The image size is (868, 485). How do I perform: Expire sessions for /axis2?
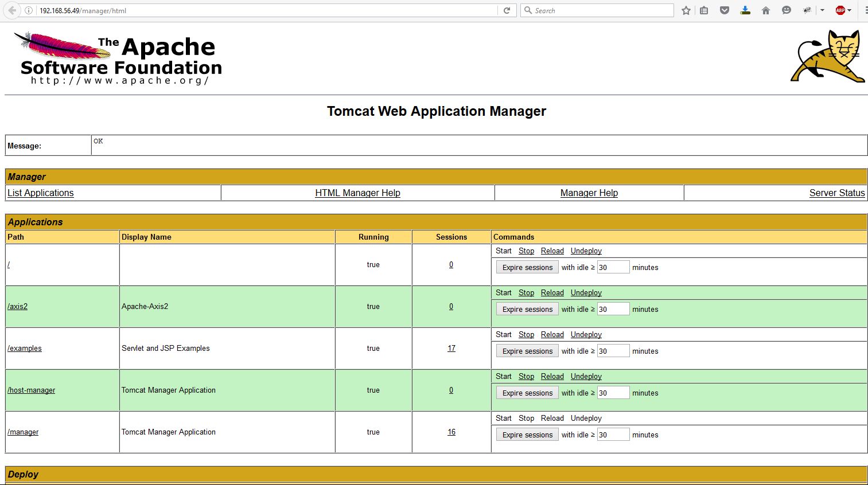(527, 310)
